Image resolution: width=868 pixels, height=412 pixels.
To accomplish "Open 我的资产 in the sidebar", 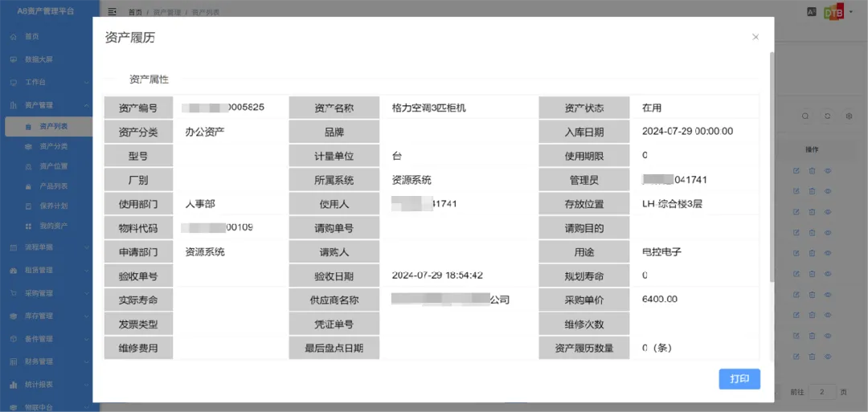I will coord(54,226).
